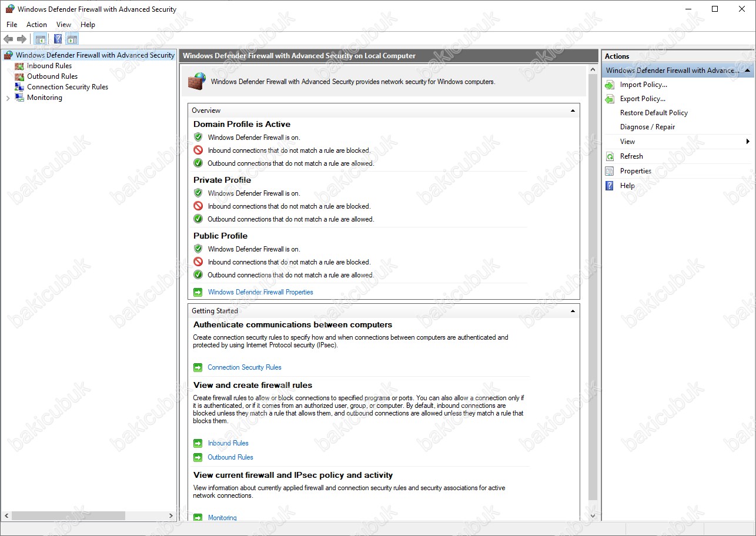Toggle Show/Hide Console Tree toolbar icon
Viewport: 756px width, 536px height.
click(41, 39)
